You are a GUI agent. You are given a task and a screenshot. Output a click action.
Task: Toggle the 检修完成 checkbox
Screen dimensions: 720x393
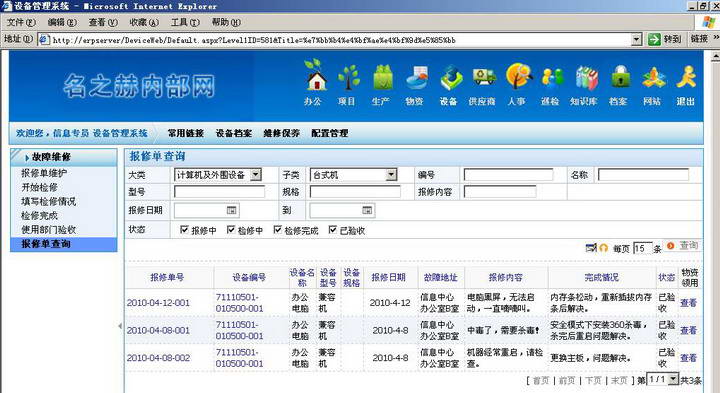click(277, 230)
